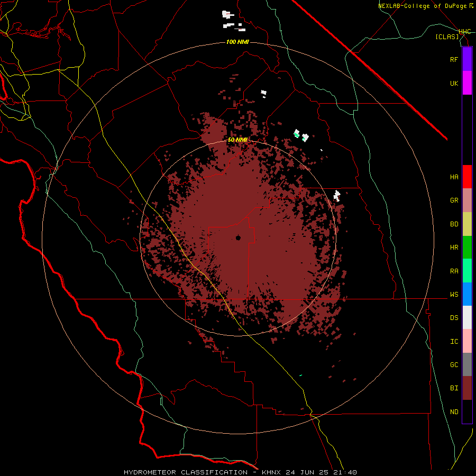Click the 'GR' legend label
Image resolution: width=476 pixels, height=476 pixels.
(x=454, y=200)
